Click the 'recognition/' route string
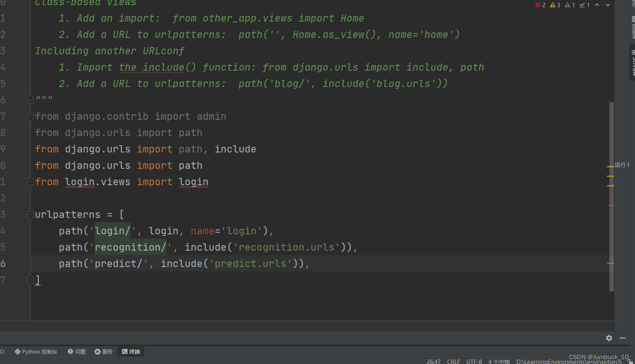Screen dimensions: 635x364 [130, 247]
